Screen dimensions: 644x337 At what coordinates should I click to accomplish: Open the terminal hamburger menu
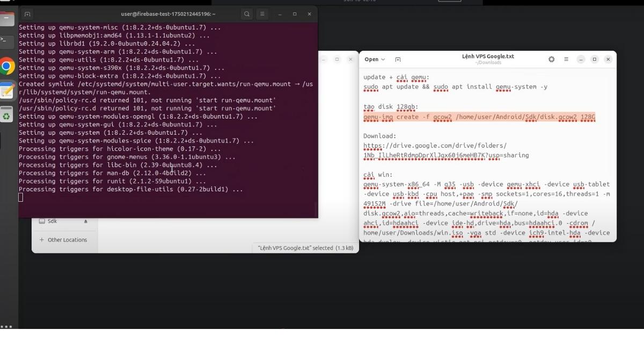262,14
